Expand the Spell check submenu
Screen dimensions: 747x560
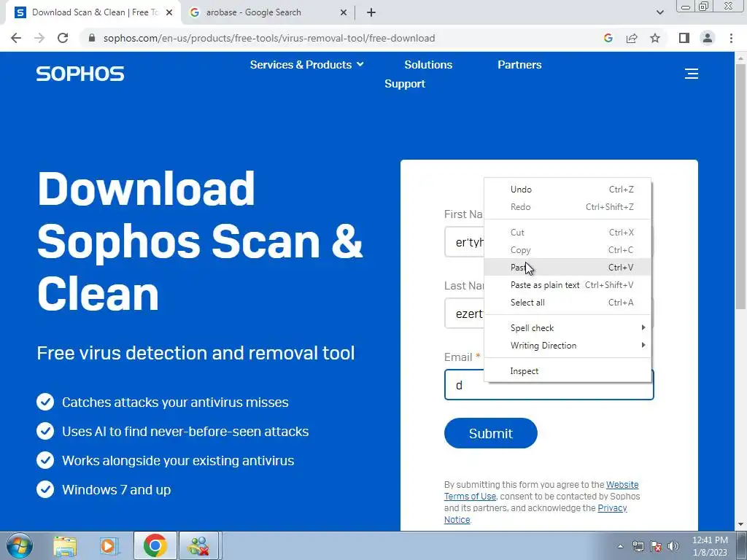[x=568, y=328]
